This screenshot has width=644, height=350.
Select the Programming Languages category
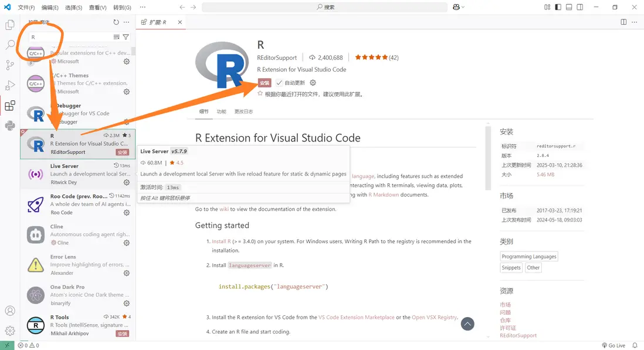(529, 256)
